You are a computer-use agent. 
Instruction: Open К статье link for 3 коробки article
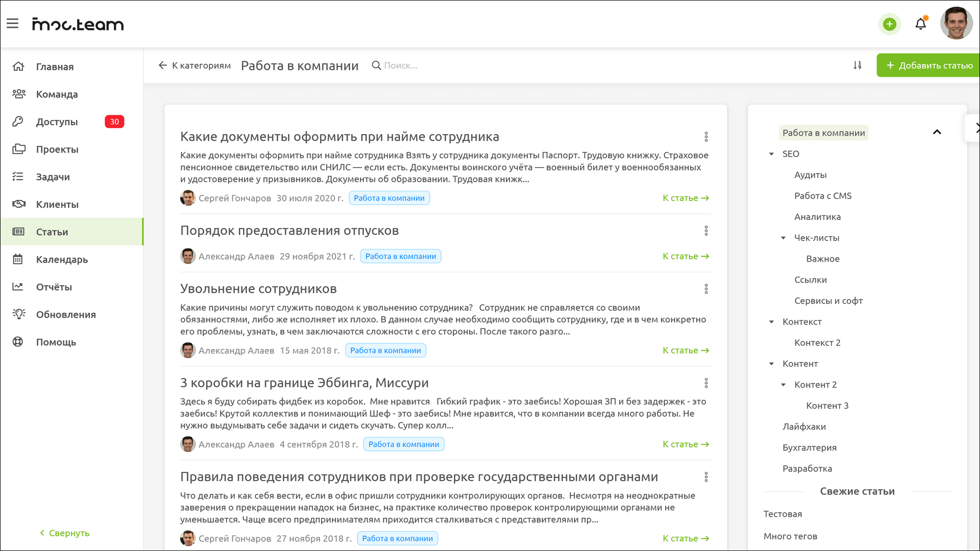686,444
